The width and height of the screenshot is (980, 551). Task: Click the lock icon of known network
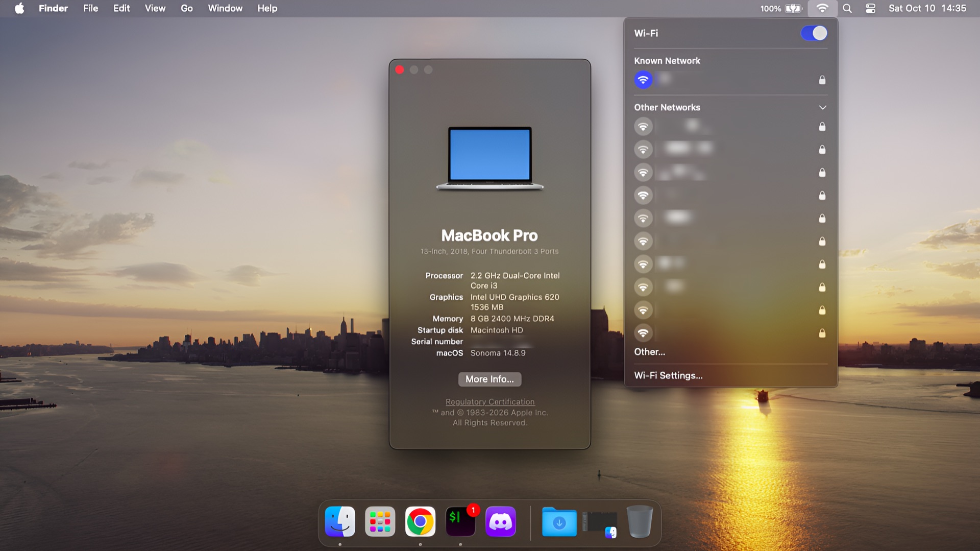822,80
